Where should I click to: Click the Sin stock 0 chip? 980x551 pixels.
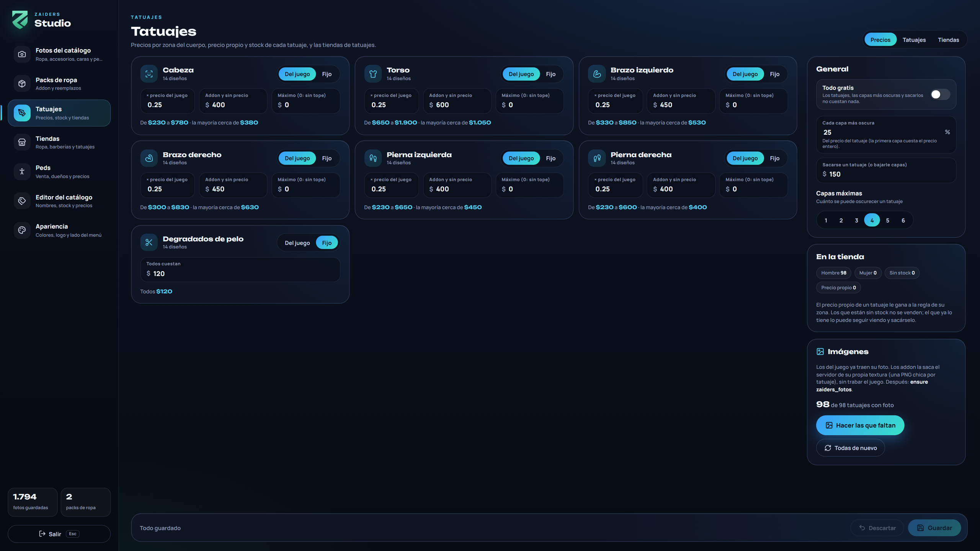pyautogui.click(x=902, y=273)
